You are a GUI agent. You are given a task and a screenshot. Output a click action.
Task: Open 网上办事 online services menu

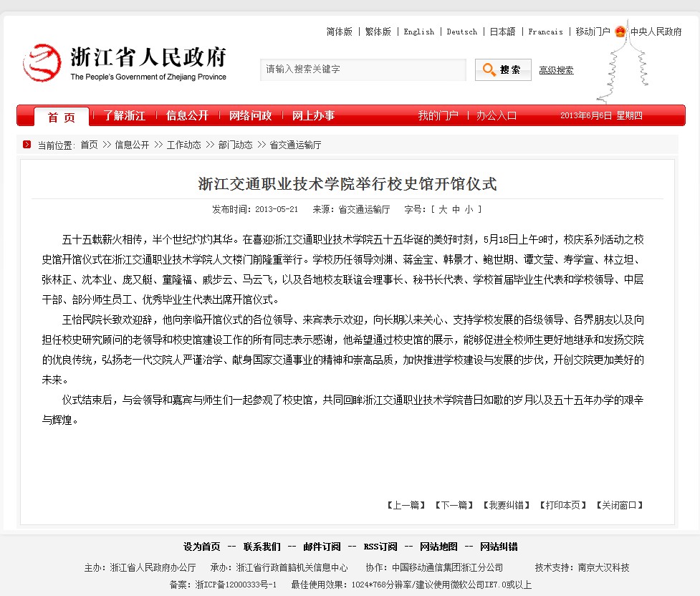point(313,116)
